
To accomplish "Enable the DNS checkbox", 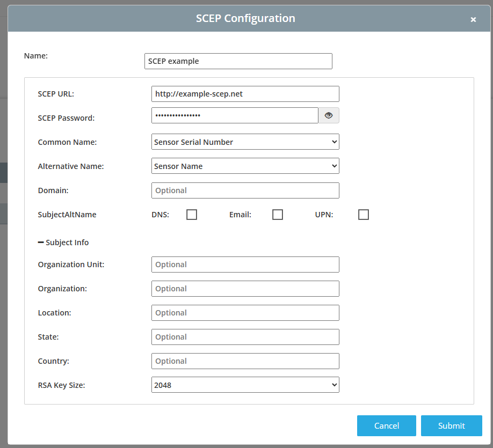I will [192, 215].
